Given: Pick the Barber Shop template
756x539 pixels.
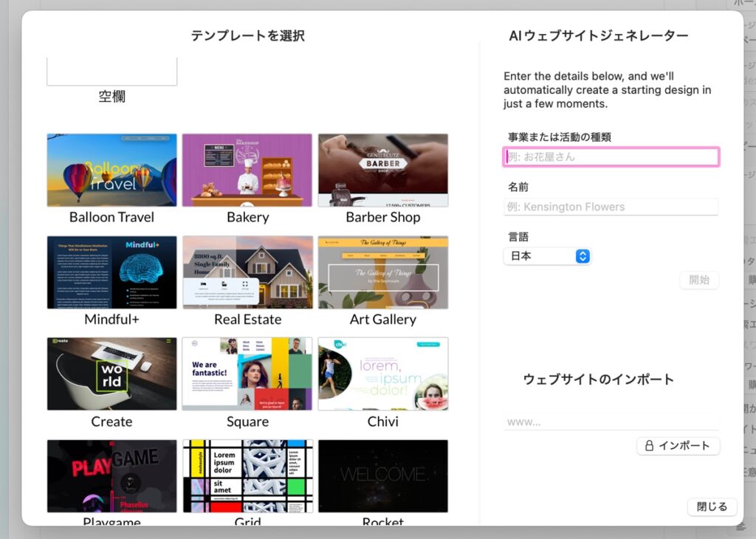Looking at the screenshot, I should 383,170.
